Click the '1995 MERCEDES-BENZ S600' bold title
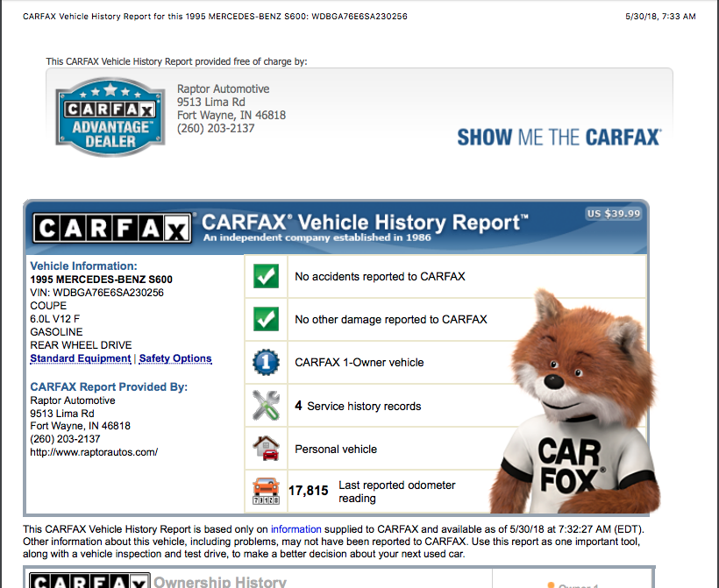Screen dimensions: 719x588 102,280
